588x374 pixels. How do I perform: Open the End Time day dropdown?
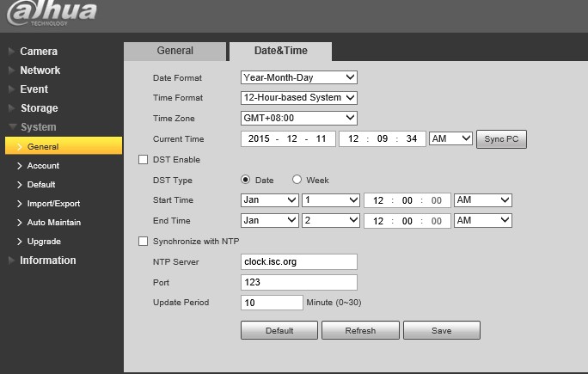331,221
